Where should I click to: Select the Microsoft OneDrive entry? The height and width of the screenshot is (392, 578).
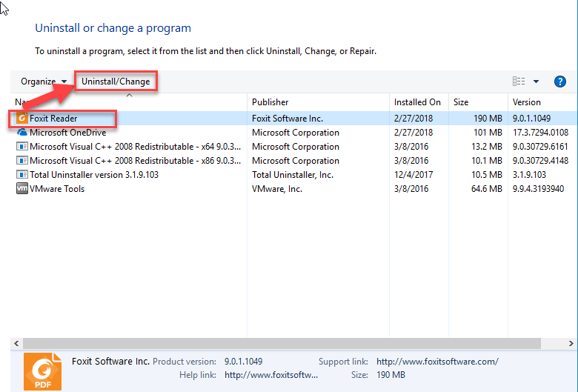click(x=68, y=133)
